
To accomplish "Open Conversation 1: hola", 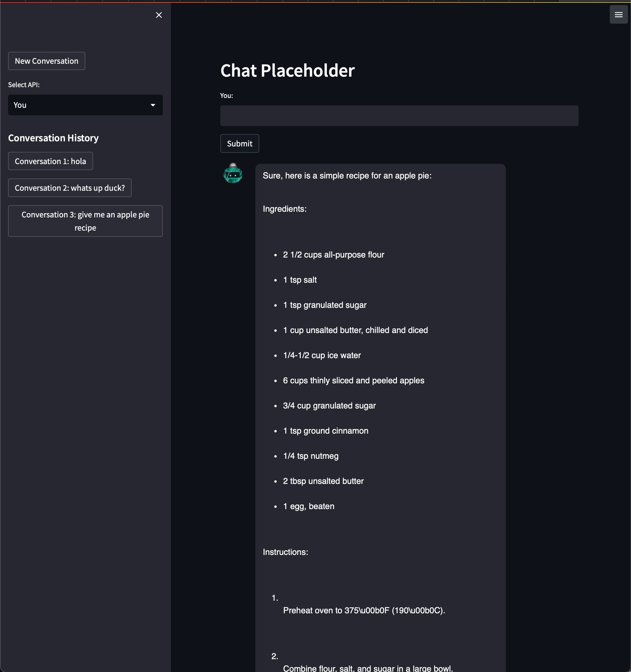I will pyautogui.click(x=50, y=161).
